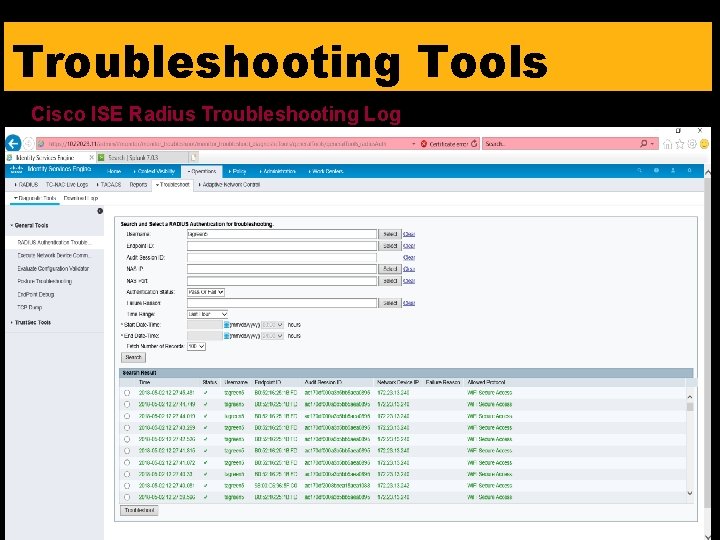Click the help icon in ISE header bar
This screenshot has width=720, height=540.
[x=656, y=170]
